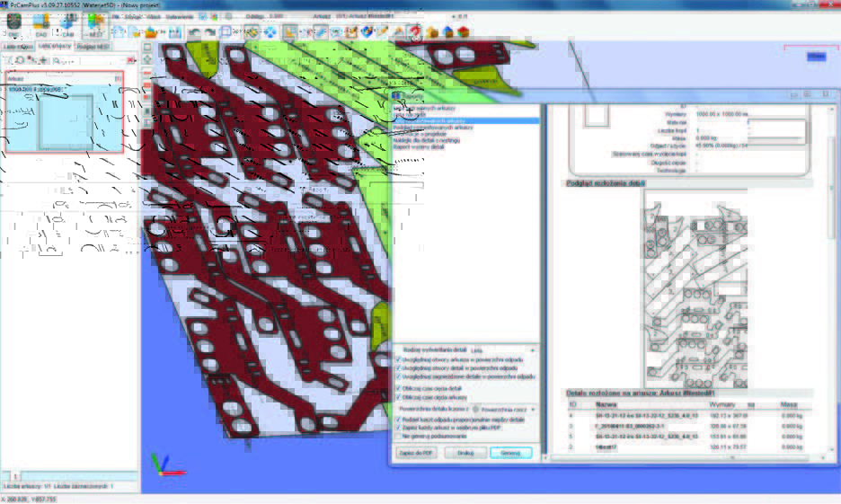Select 'Podgląd zanestowanych arkuszy' report
841x504 pixels.
[433, 128]
